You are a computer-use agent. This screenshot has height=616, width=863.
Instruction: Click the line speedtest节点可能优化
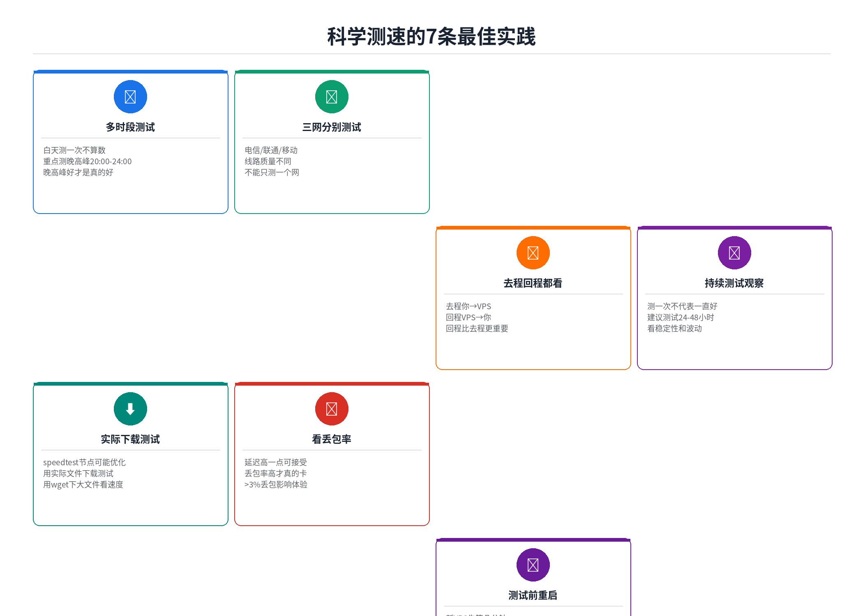pyautogui.click(x=85, y=462)
